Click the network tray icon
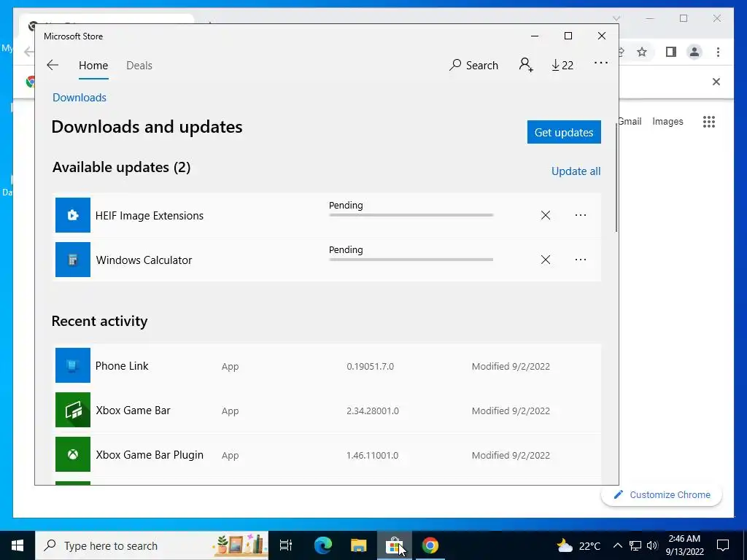The height and width of the screenshot is (560, 747). click(x=635, y=545)
